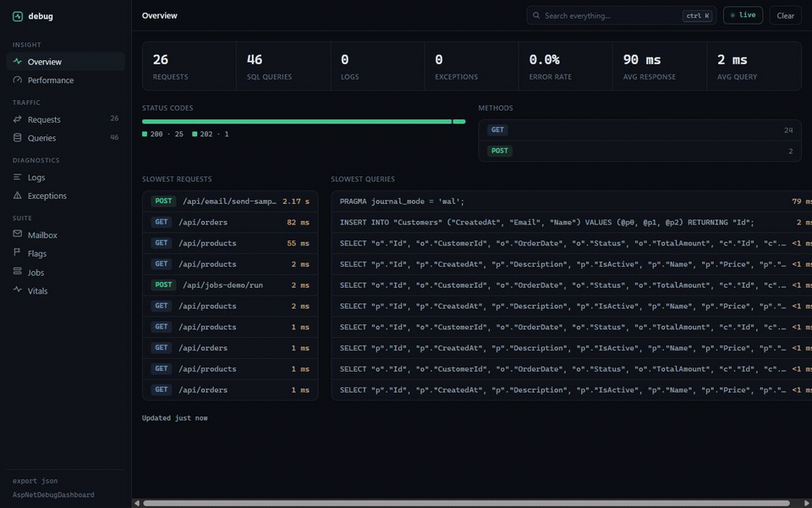Click the 202 · 1 legend entry

[211, 134]
